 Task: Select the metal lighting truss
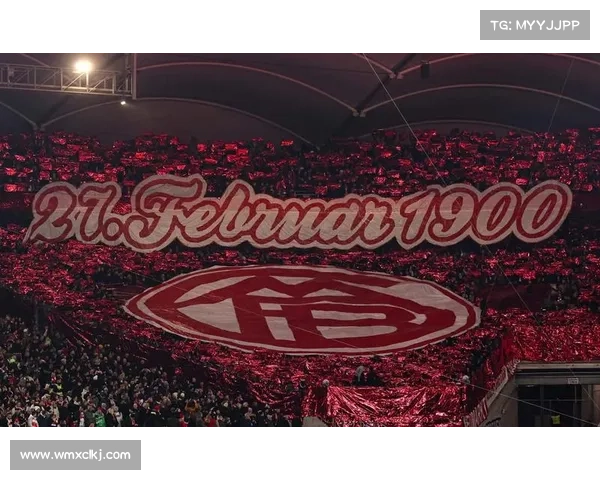[67, 78]
